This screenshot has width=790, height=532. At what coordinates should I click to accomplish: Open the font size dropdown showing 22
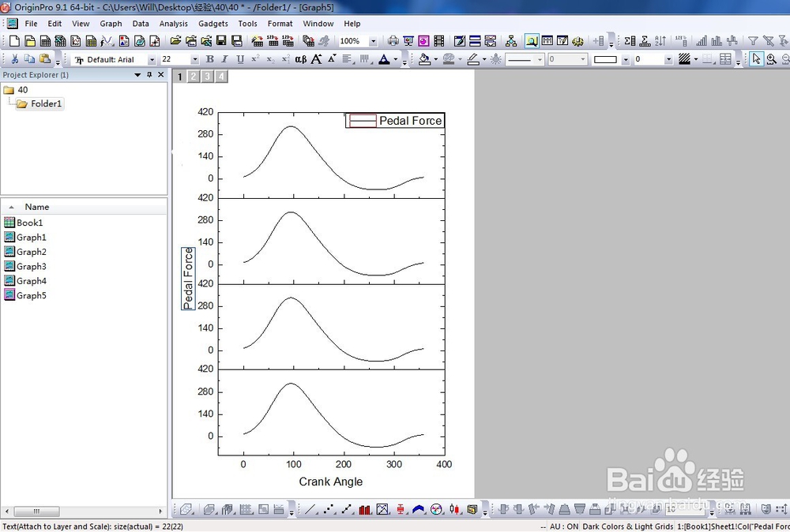194,59
